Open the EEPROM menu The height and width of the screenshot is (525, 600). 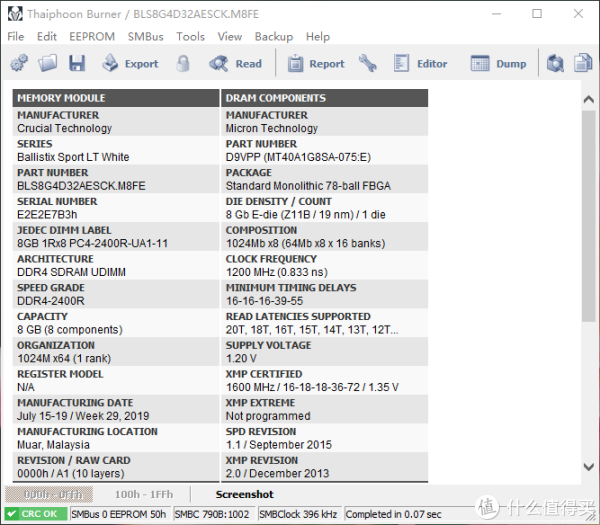[x=92, y=37]
